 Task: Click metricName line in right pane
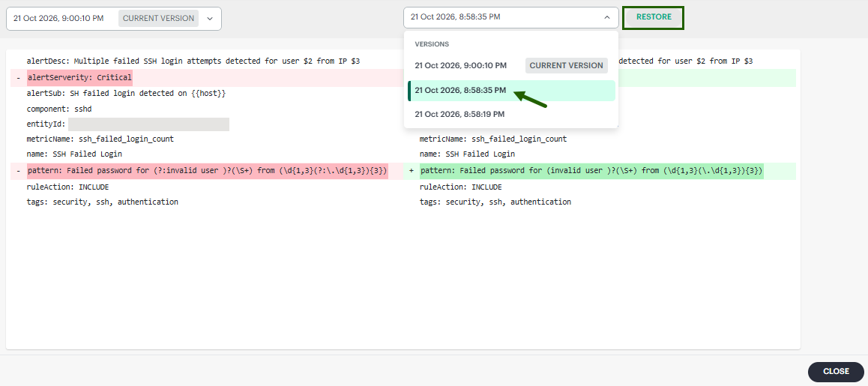[492, 139]
